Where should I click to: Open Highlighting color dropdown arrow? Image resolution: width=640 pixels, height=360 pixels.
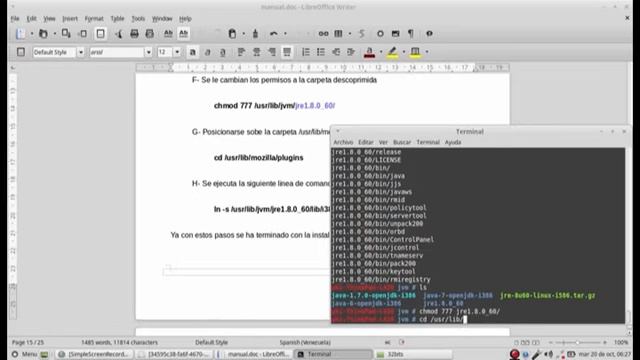pyautogui.click(x=404, y=52)
